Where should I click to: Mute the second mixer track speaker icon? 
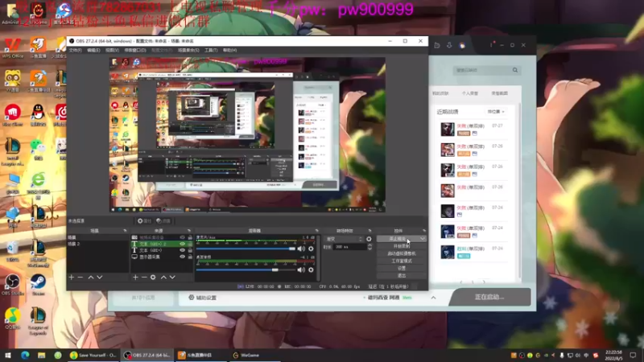click(301, 269)
